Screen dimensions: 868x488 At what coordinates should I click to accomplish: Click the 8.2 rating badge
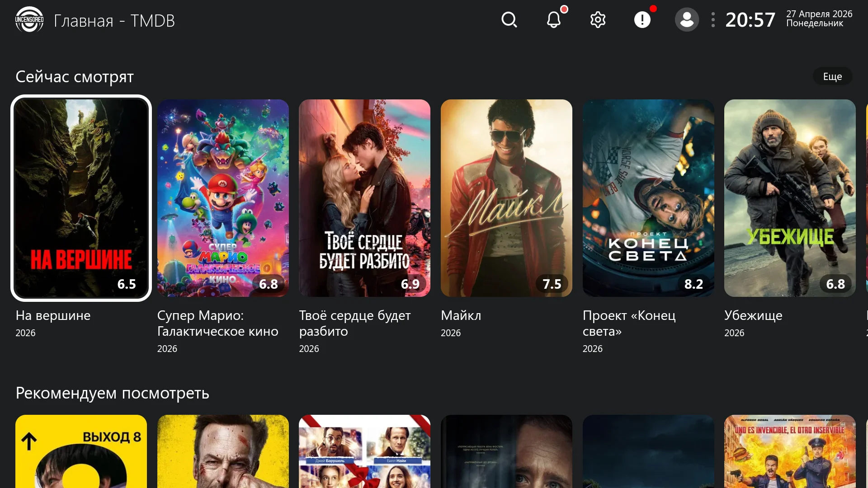(x=693, y=284)
